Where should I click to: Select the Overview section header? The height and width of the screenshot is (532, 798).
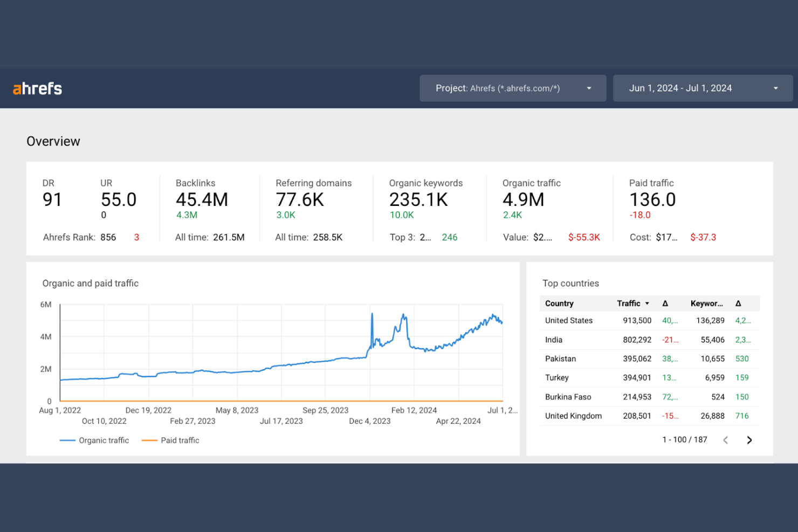coord(53,141)
